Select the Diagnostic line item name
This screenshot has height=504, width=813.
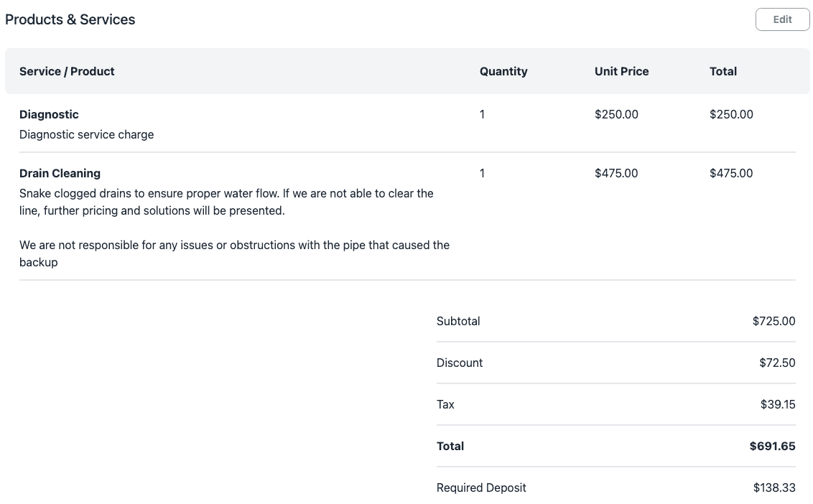tap(50, 115)
